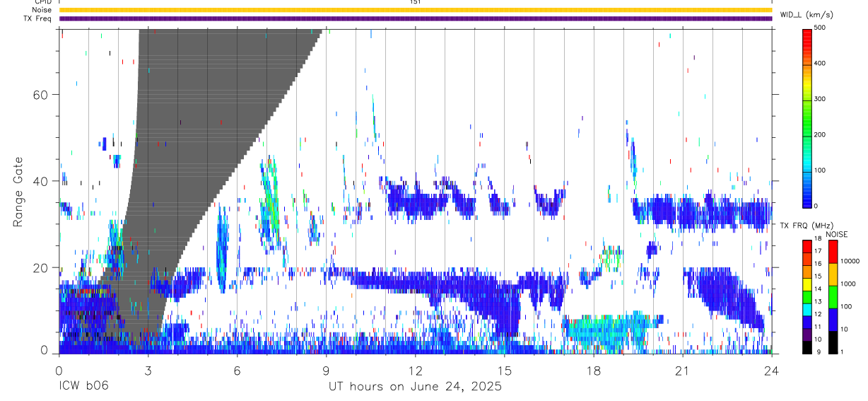The image size is (868, 401).
Task: Click the purple TX Freq strip above the plot
Action: pos(416,18)
